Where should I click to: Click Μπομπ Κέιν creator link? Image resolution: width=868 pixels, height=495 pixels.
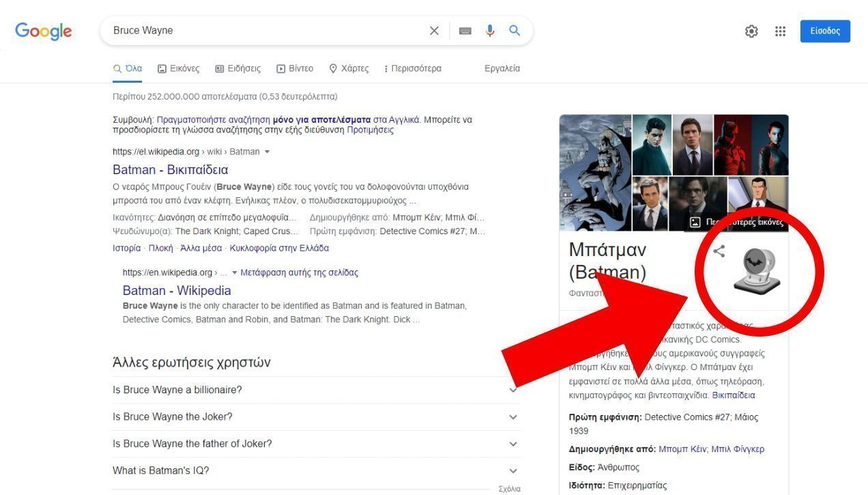pyautogui.click(x=682, y=449)
